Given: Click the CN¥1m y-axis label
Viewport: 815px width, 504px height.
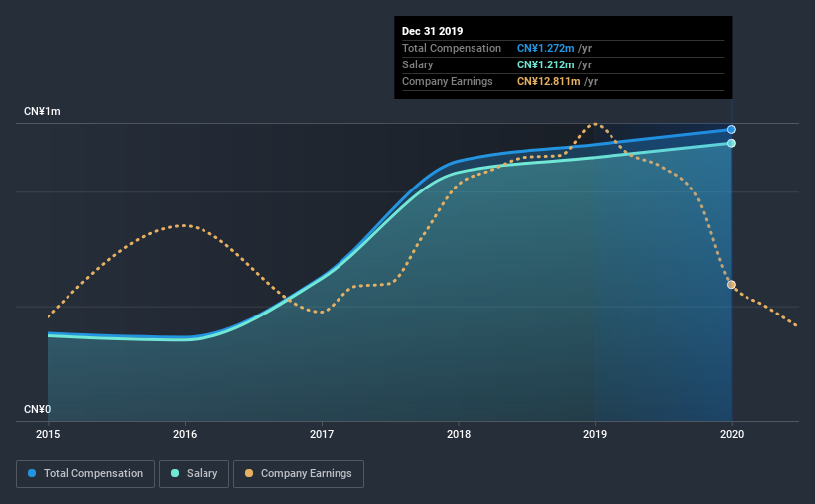Looking at the screenshot, I should point(42,112).
